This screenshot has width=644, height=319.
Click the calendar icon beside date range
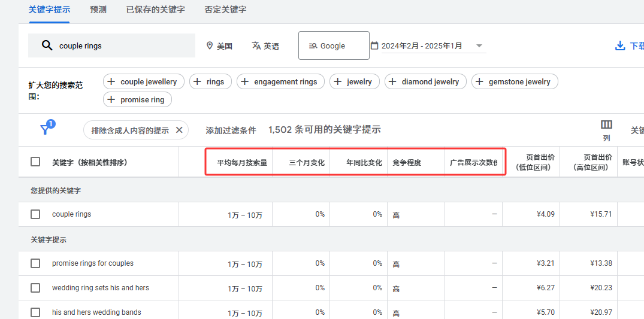(374, 45)
